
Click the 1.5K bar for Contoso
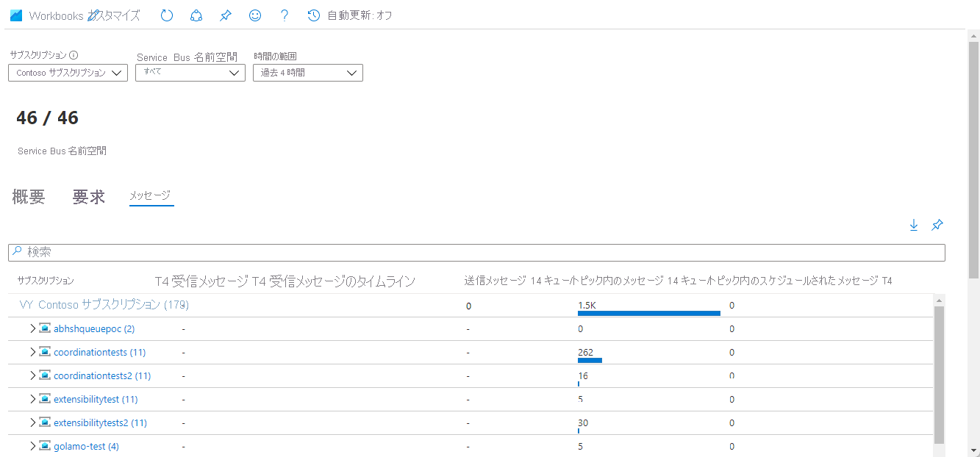tap(649, 313)
